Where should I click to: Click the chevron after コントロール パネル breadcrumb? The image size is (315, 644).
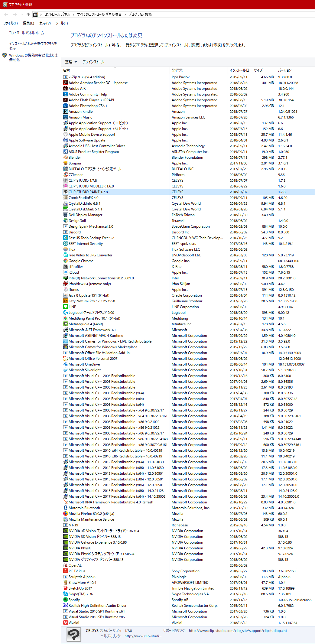click(73, 15)
